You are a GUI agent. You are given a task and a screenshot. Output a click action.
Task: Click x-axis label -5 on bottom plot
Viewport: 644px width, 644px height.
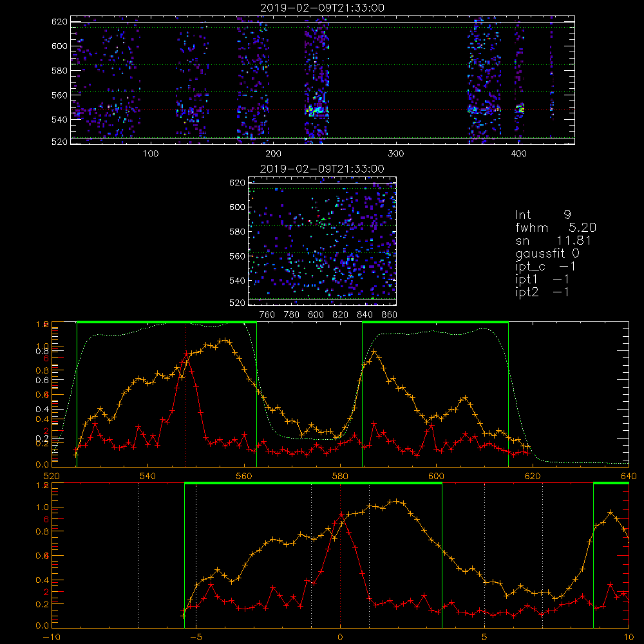(196, 638)
